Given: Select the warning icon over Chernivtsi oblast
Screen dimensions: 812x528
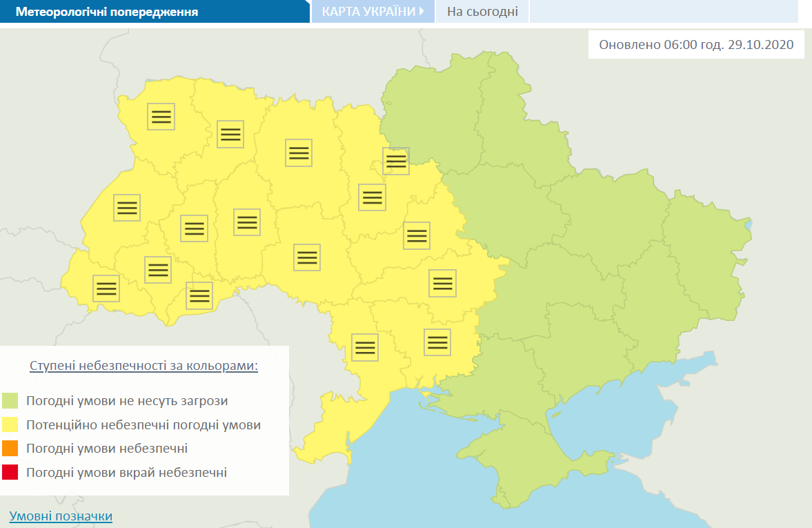Looking at the screenshot, I should pos(199,295).
